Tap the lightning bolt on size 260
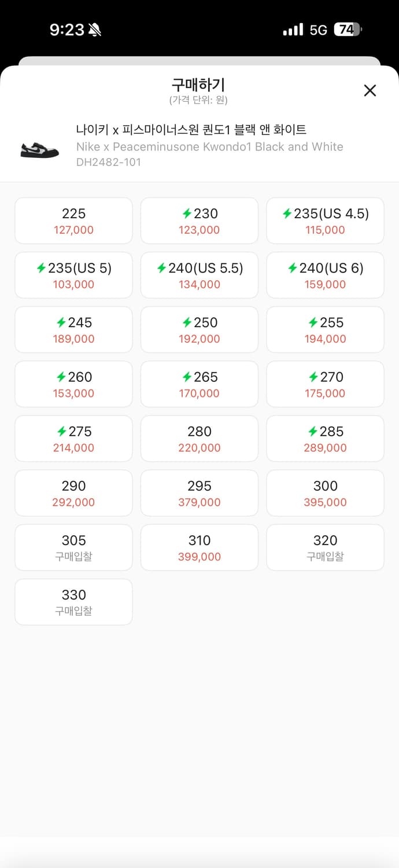The height and width of the screenshot is (868, 399). click(x=61, y=377)
